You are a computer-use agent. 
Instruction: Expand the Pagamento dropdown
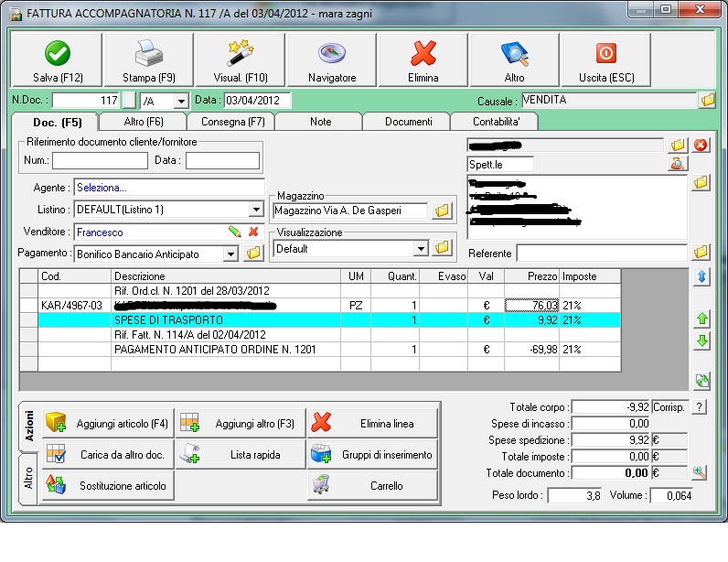230,254
